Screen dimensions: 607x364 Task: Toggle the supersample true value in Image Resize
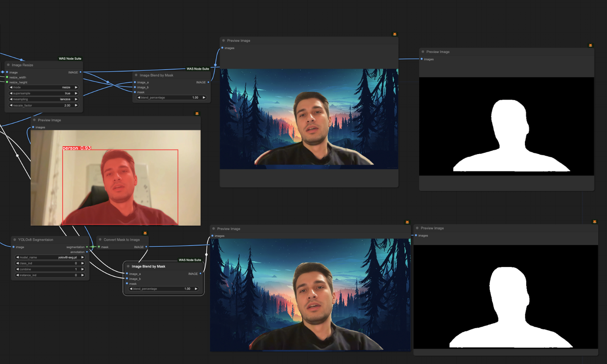[44, 93]
